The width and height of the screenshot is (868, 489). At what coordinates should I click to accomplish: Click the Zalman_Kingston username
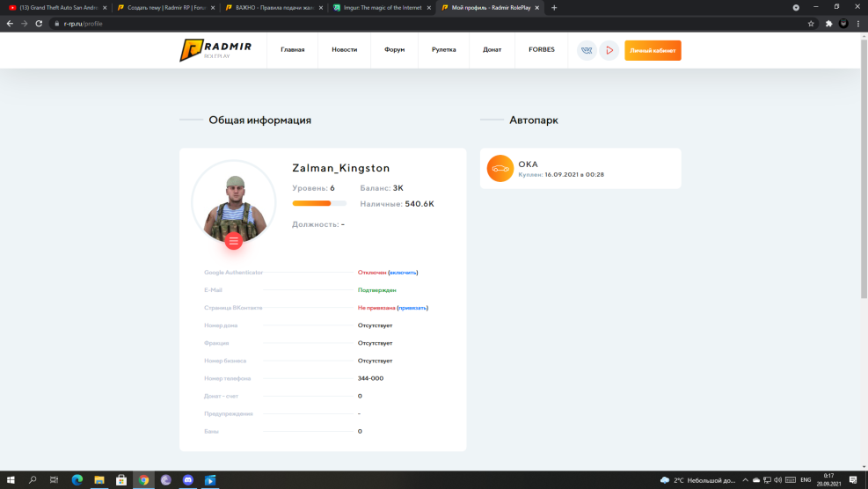pos(341,168)
